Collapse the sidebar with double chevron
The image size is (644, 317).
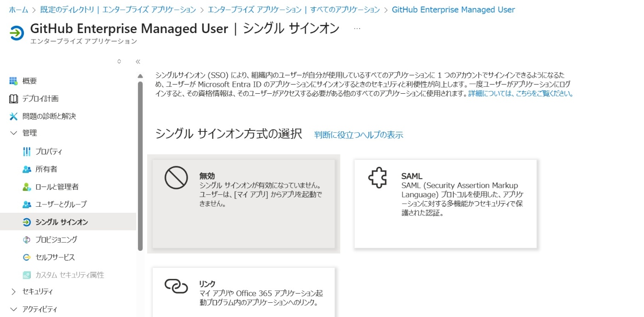[x=138, y=61]
